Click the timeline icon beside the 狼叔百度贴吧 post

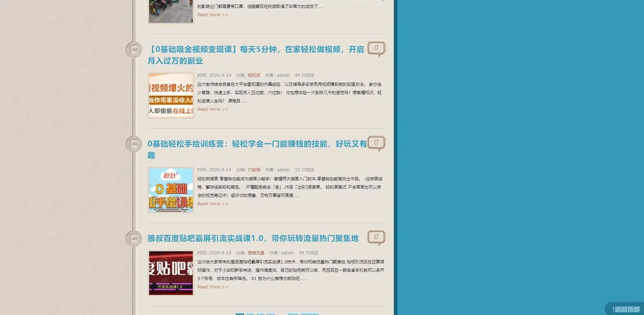point(134,239)
